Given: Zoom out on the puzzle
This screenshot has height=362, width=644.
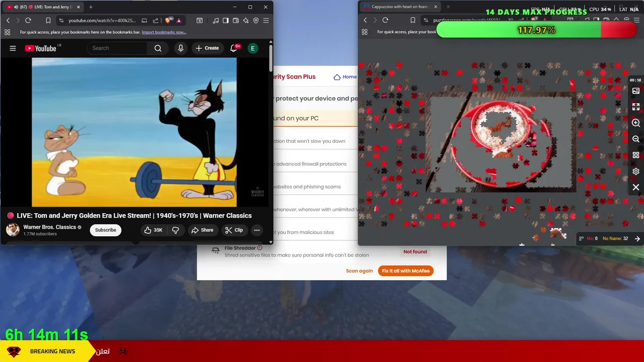Looking at the screenshot, I should tap(636, 139).
